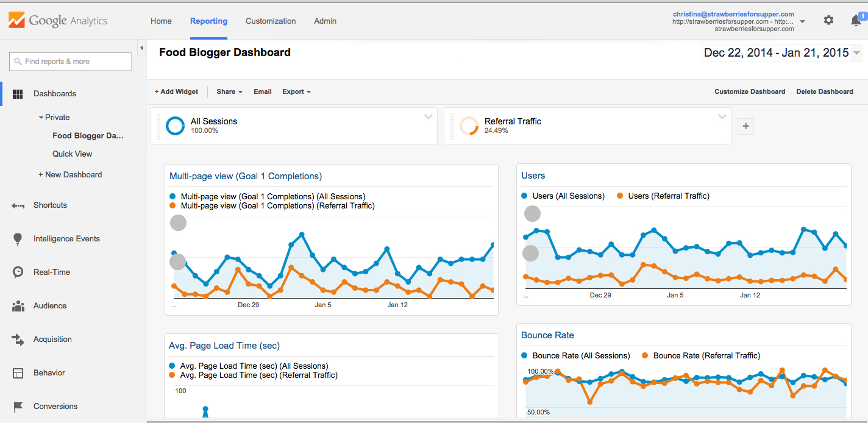This screenshot has width=868, height=423.
Task: Add a new segment with plus button
Action: 746,127
